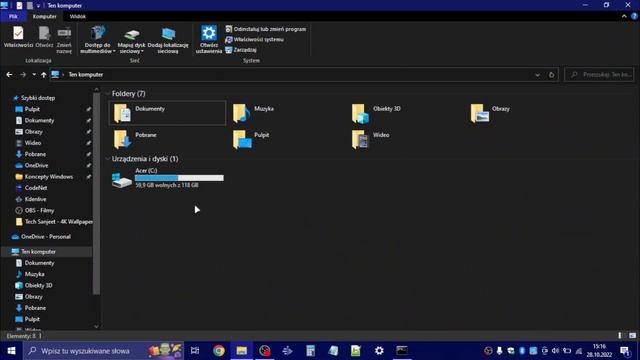Image resolution: width=640 pixels, height=360 pixels.
Task: Open the Właściwości ribbon button
Action: point(18,37)
